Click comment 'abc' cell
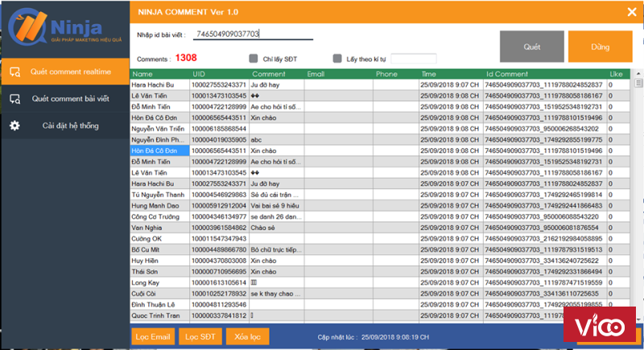Screen dimensions: 644x350 tap(276, 139)
